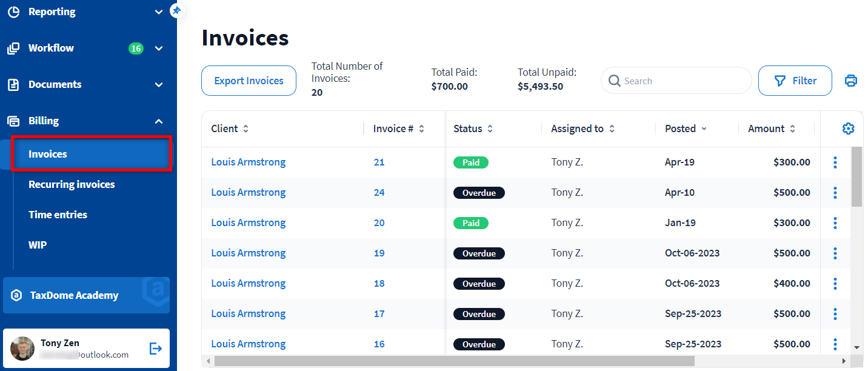Open the Filter options button
868x371 pixels.
[x=795, y=81]
